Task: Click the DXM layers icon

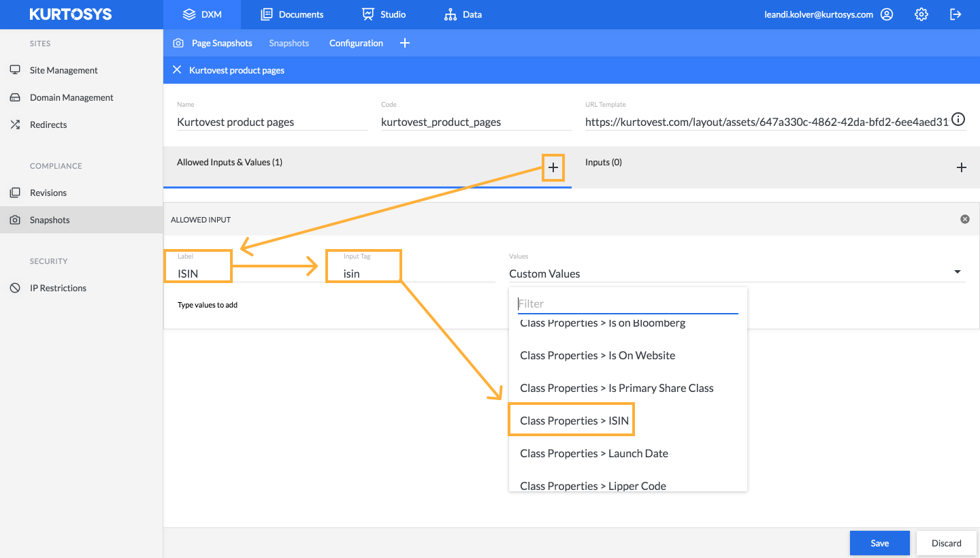Action: [x=189, y=14]
